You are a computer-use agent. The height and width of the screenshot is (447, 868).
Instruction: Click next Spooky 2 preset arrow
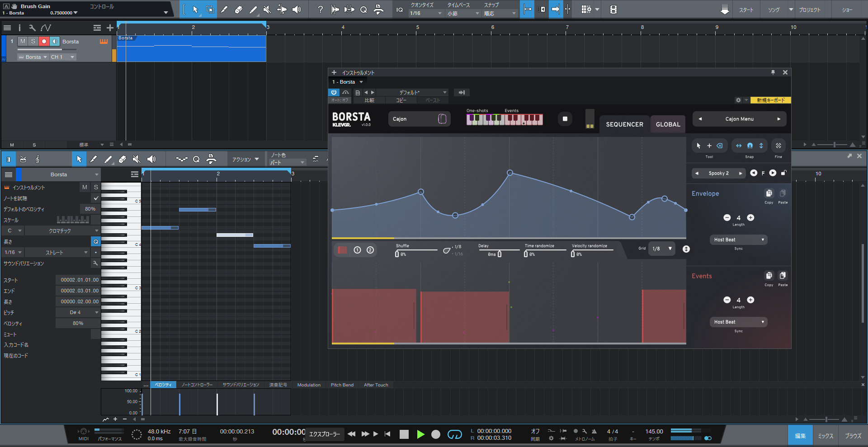[741, 173]
